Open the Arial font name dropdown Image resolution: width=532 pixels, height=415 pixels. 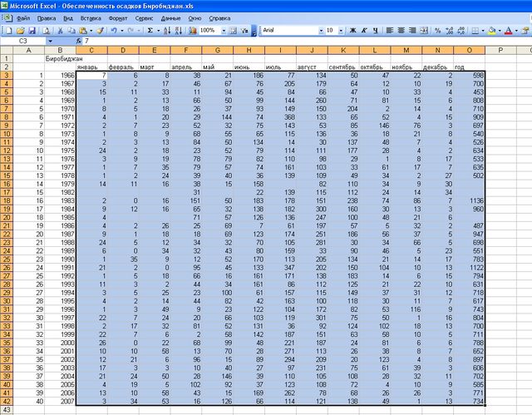pos(321,31)
